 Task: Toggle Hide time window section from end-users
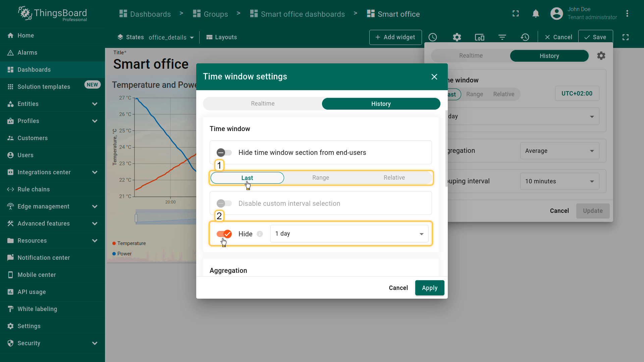click(224, 153)
